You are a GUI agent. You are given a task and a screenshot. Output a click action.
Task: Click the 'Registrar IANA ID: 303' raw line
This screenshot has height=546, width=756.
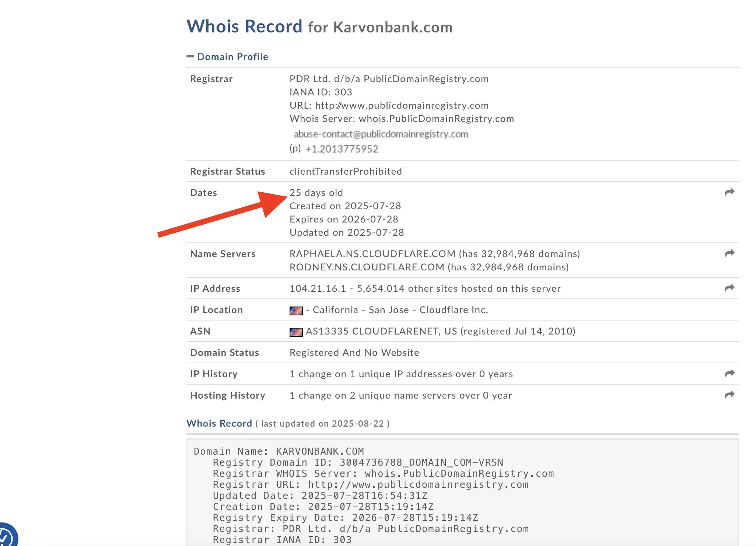tap(282, 540)
